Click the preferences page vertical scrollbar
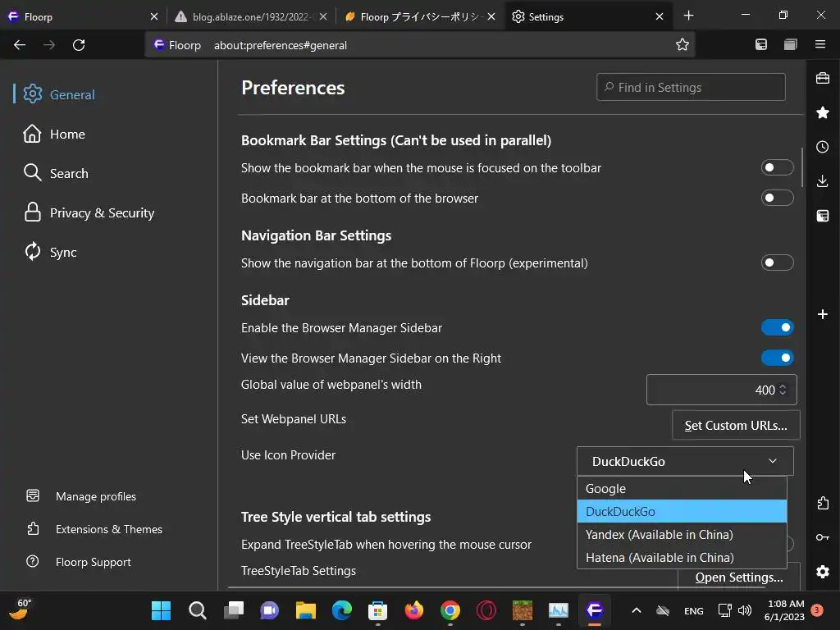This screenshot has width=840, height=630. tap(802, 167)
